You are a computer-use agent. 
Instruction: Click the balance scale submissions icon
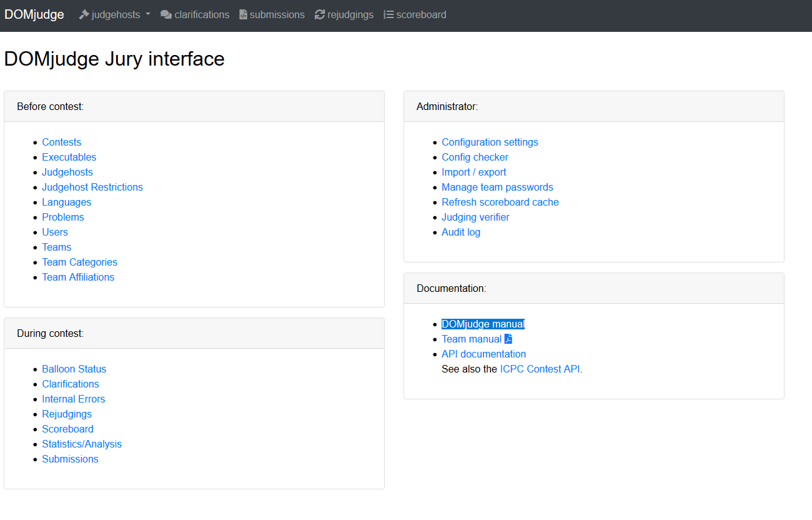[243, 14]
